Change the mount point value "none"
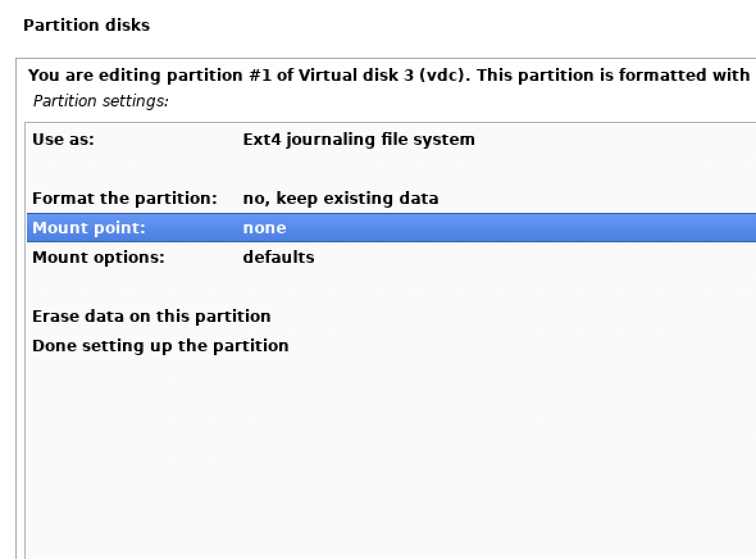 pyautogui.click(x=264, y=228)
